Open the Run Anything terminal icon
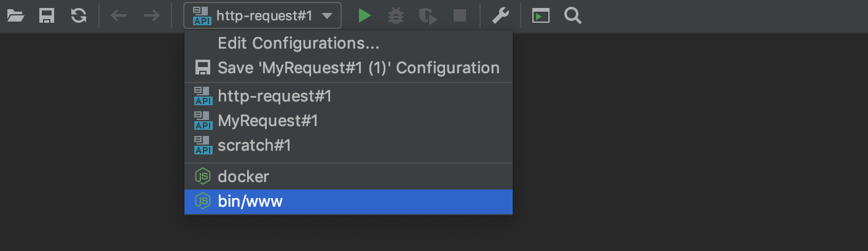This screenshot has width=868, height=251. [541, 16]
